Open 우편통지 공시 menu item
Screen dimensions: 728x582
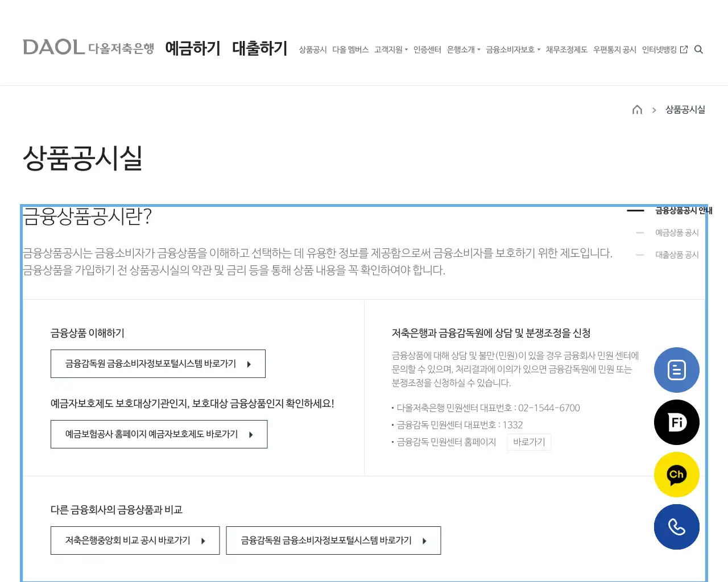point(614,50)
